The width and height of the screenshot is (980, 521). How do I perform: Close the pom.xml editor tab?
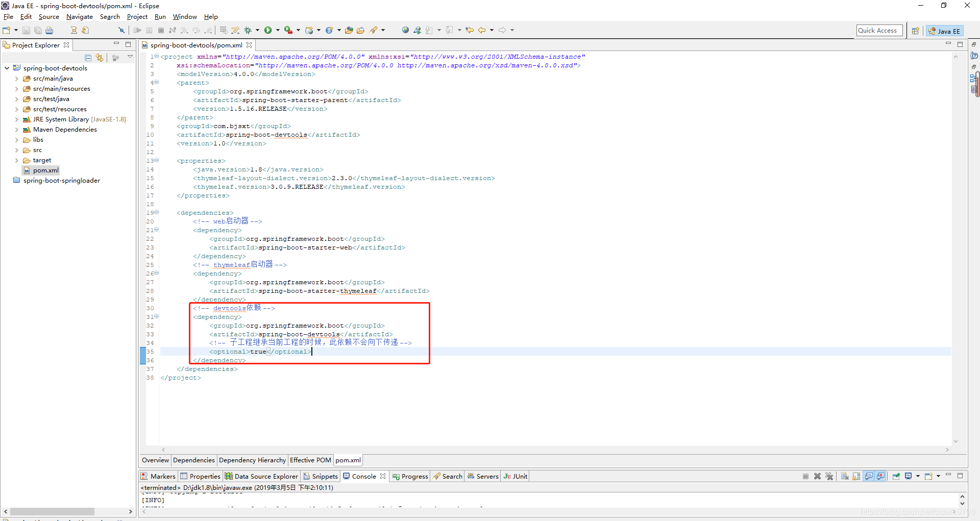pos(249,45)
